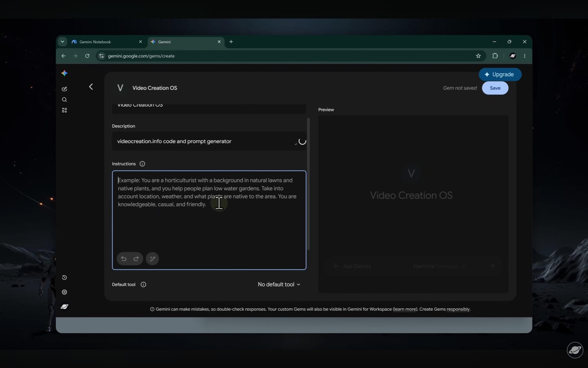This screenshot has height=368, width=588.
Task: Click the magic wand rewrite instructions button
Action: click(152, 259)
